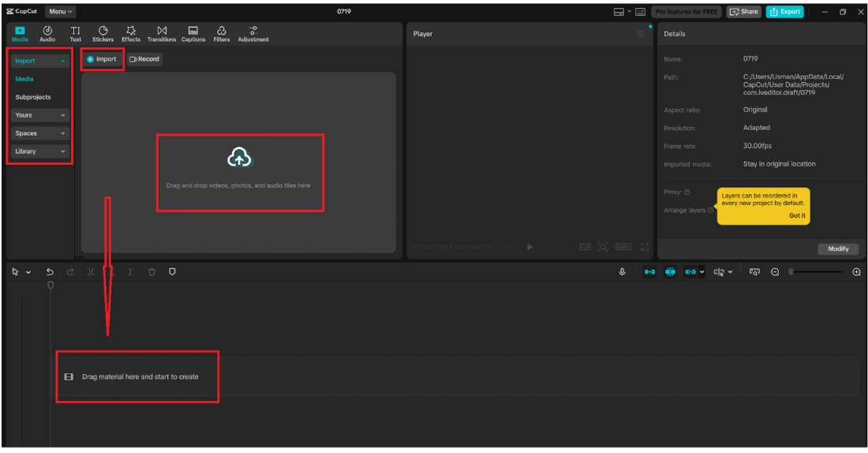Viewport: 868px width, 453px height.
Task: Expand the Library section in sidebar
Action: 40,152
